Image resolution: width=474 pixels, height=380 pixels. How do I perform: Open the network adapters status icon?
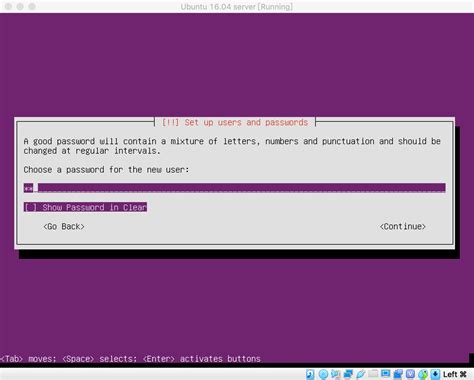pos(348,374)
